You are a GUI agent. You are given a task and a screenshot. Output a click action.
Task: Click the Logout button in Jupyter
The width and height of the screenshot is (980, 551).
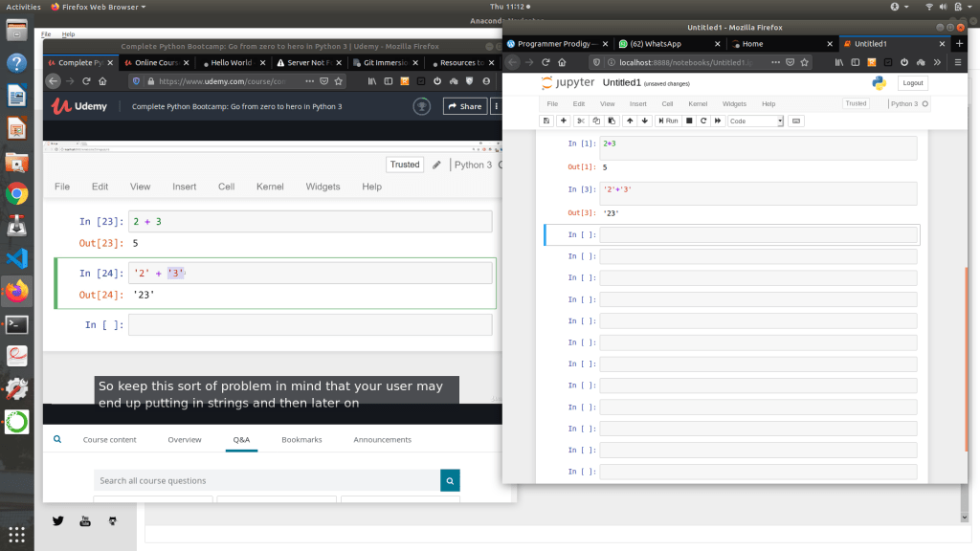(x=912, y=83)
